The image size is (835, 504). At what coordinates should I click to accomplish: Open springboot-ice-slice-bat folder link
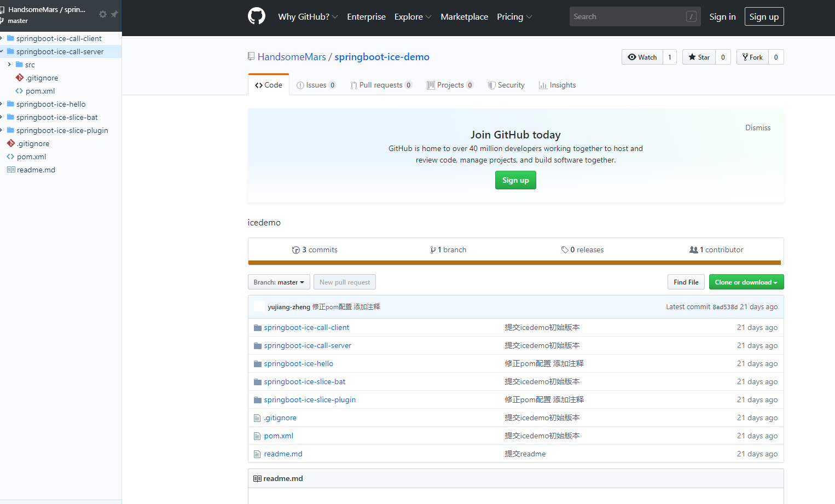pos(305,381)
